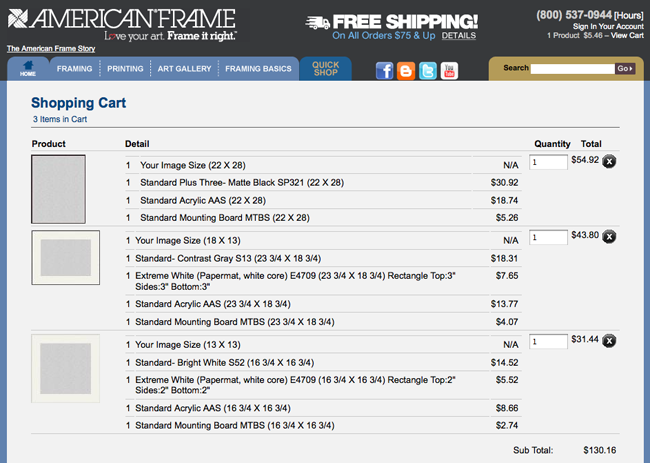Screen dimensions: 650x463
Task: Remove the $54.92 frame from cart
Action: [610, 161]
